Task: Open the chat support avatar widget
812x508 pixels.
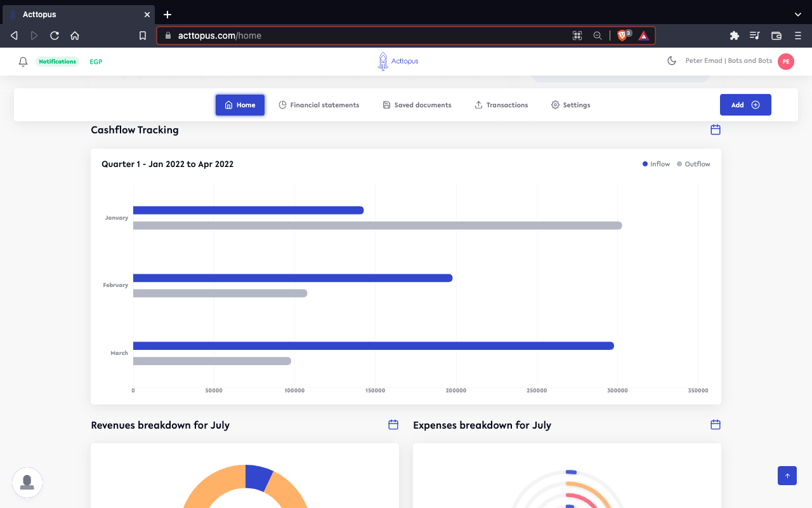Action: (27, 483)
